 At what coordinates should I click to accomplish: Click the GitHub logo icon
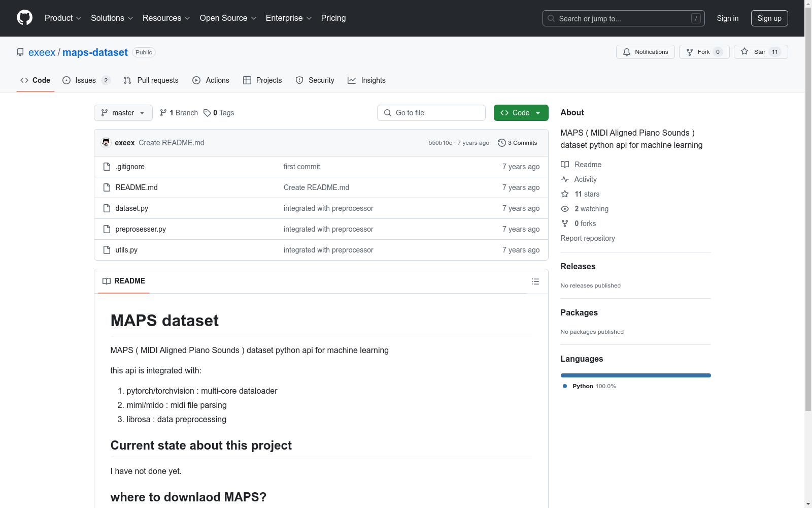(x=24, y=18)
